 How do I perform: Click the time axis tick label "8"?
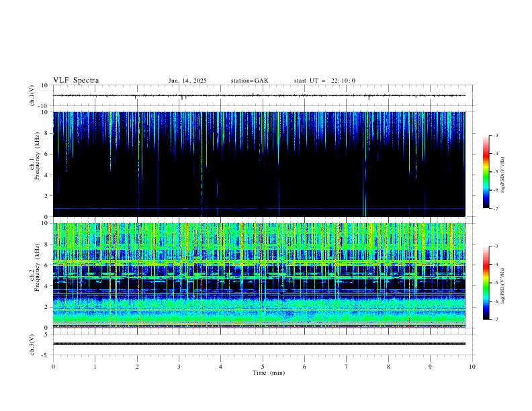388,367
